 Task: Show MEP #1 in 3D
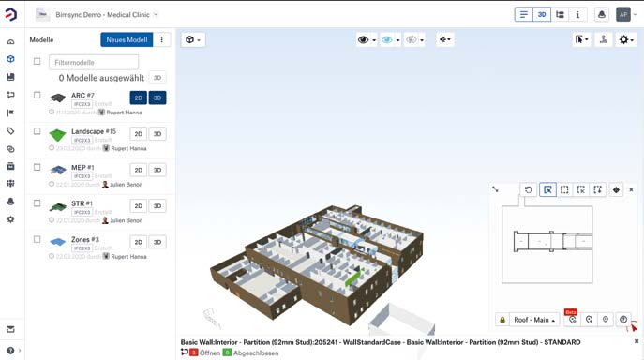click(x=157, y=170)
